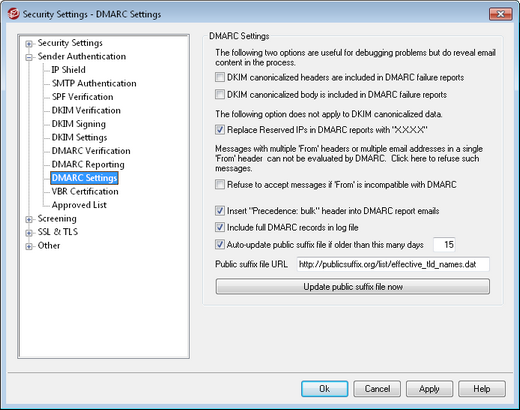This screenshot has height=410, width=520.
Task: Enable DKIM canonicalized body in failure reports
Action: coord(220,95)
